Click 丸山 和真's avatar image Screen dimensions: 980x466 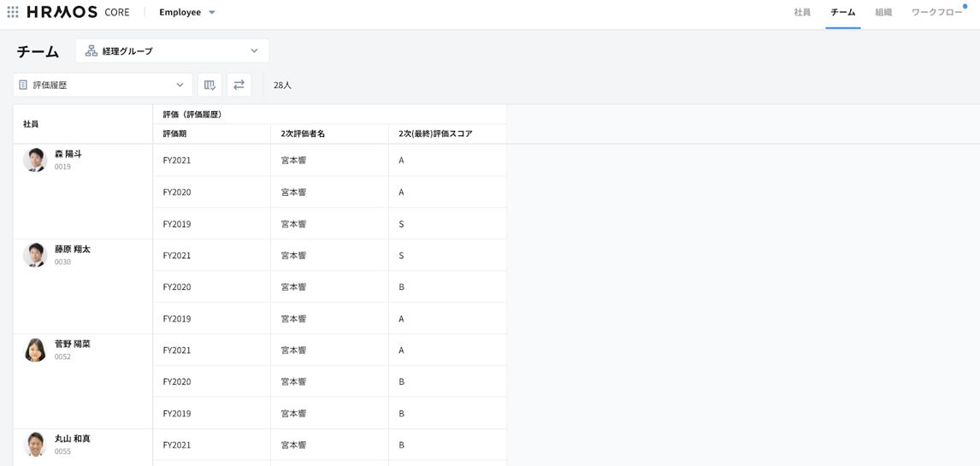click(x=35, y=445)
